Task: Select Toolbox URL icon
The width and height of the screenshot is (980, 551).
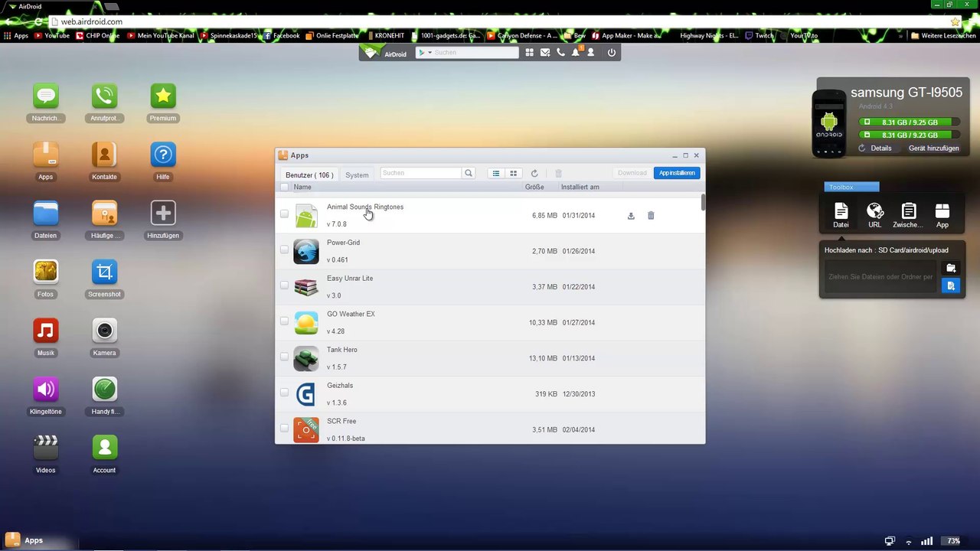Action: [875, 215]
